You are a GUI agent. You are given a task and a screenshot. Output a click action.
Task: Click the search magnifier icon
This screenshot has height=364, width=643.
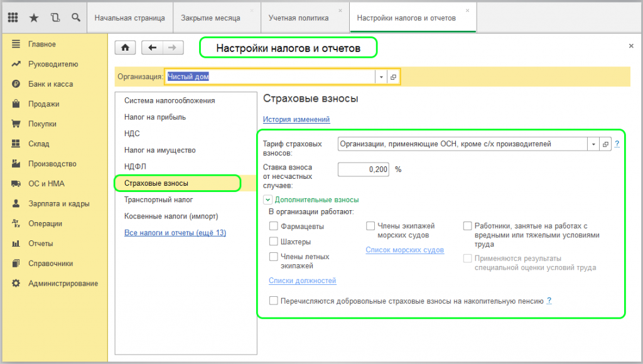click(76, 17)
